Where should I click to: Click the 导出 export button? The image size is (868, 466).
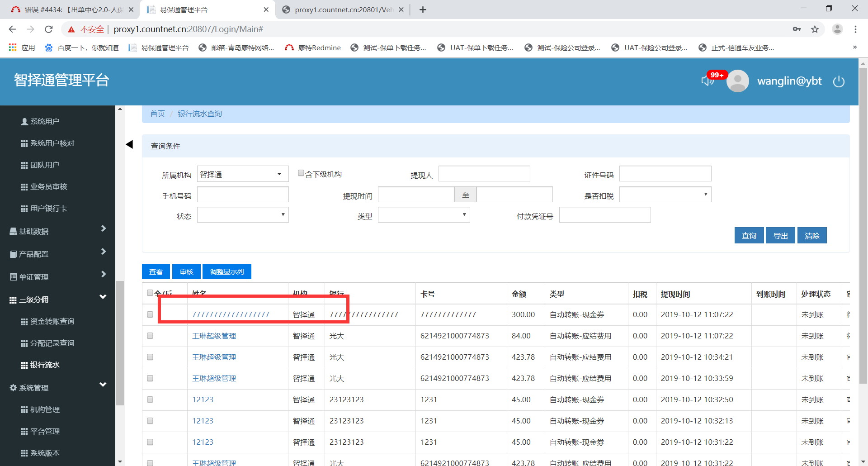pos(780,236)
